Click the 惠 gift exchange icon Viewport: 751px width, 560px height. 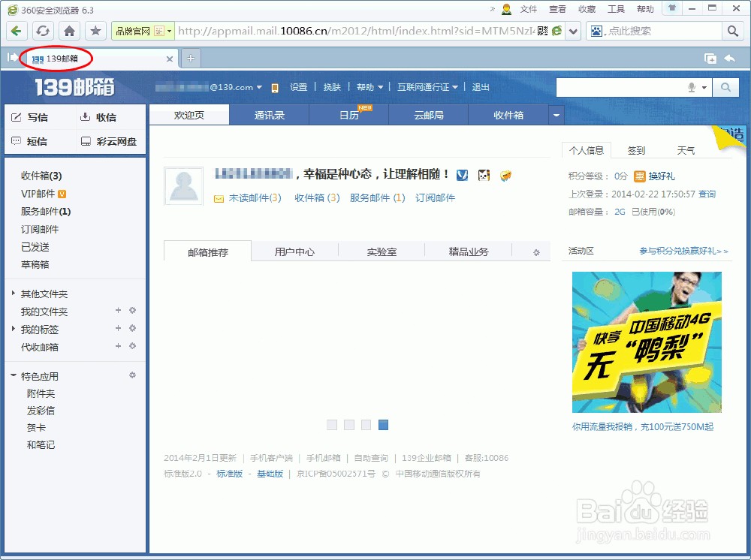click(639, 176)
